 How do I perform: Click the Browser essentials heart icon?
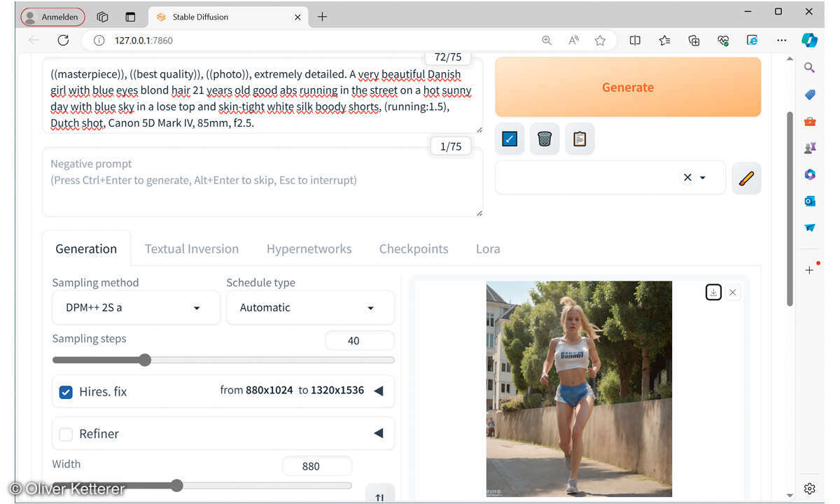pos(723,41)
